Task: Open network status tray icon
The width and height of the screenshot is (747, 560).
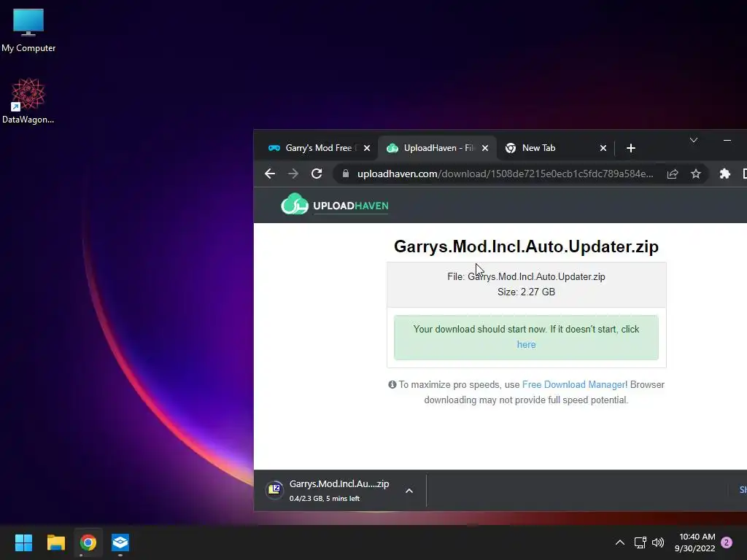Action: [x=640, y=542]
